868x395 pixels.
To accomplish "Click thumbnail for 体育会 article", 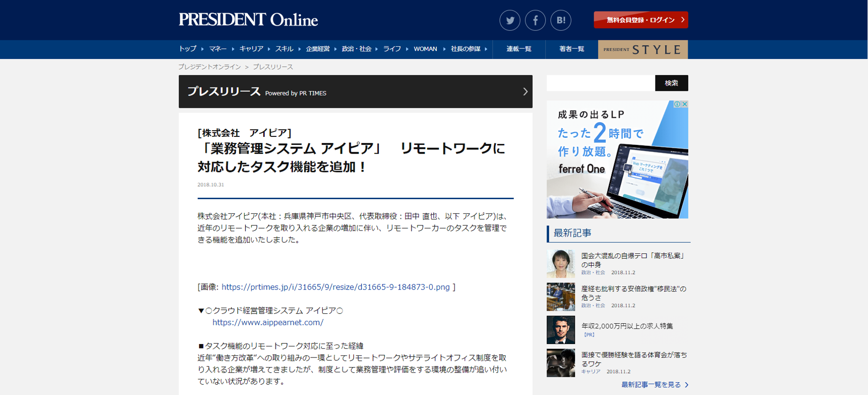I will pyautogui.click(x=561, y=363).
